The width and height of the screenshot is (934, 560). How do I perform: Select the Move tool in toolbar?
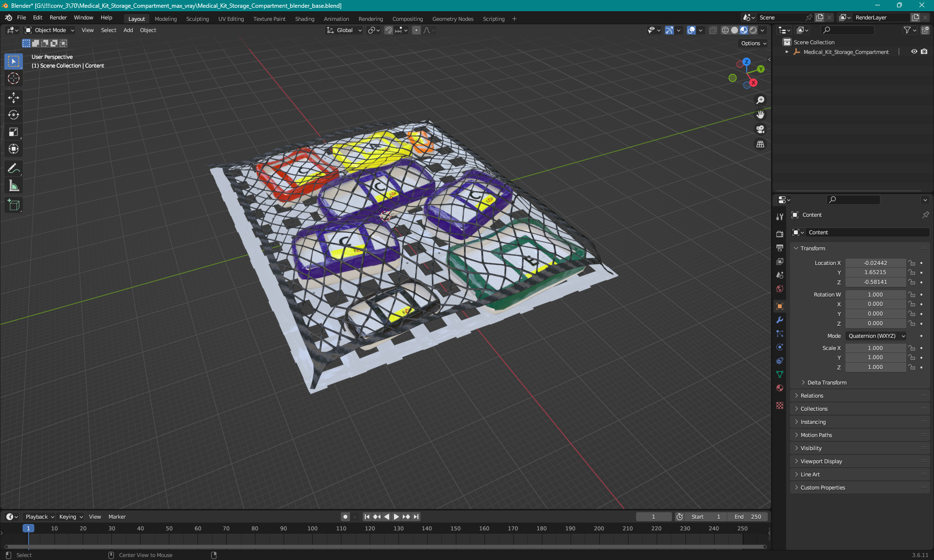coord(14,97)
